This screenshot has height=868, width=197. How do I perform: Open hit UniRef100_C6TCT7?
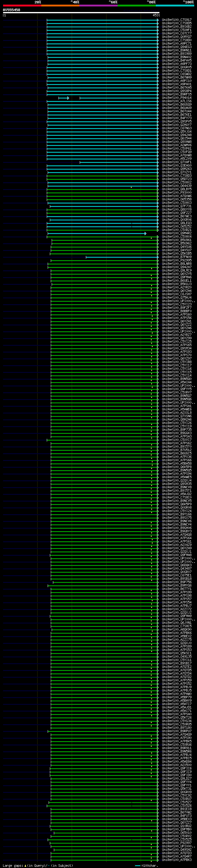pos(177,33)
